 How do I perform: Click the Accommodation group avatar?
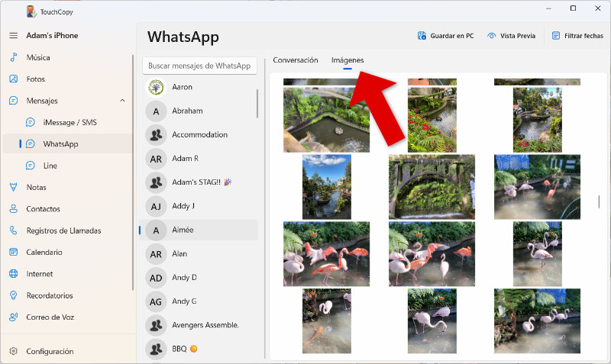click(x=156, y=135)
